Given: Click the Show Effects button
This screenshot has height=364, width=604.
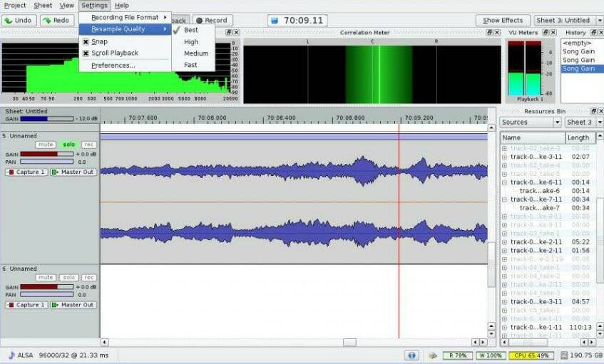Looking at the screenshot, I should tap(502, 21).
